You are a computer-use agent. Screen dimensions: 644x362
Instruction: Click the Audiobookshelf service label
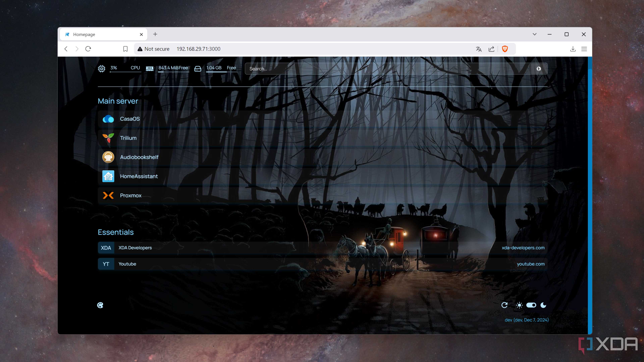tap(139, 157)
